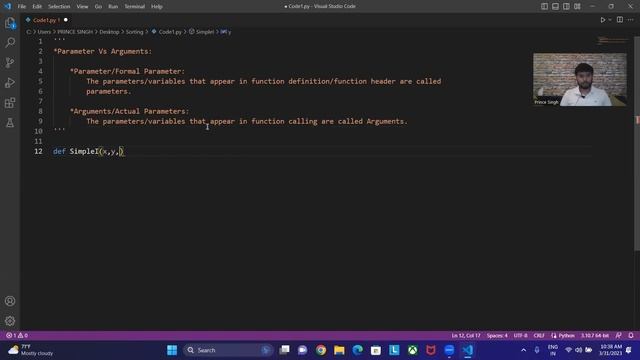The image size is (640, 360).
Task: Click Ln 12, Col 17 in status bar
Action: coord(466,336)
